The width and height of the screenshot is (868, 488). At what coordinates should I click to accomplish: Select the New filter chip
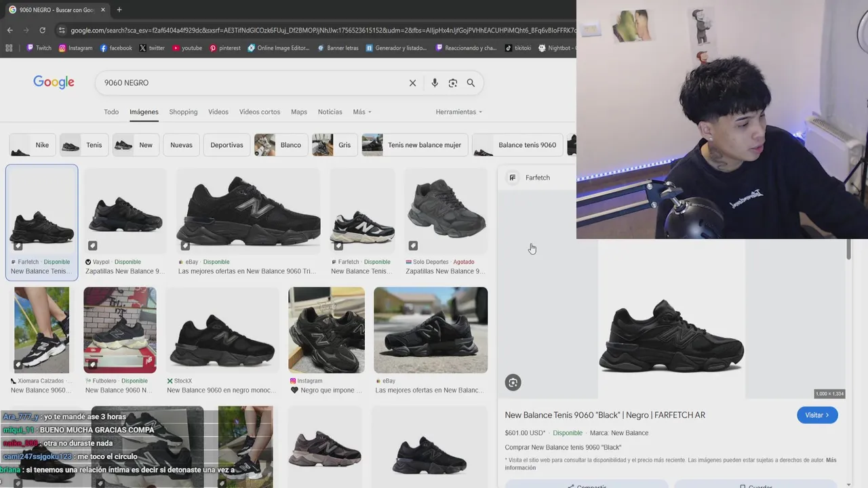tap(136, 145)
